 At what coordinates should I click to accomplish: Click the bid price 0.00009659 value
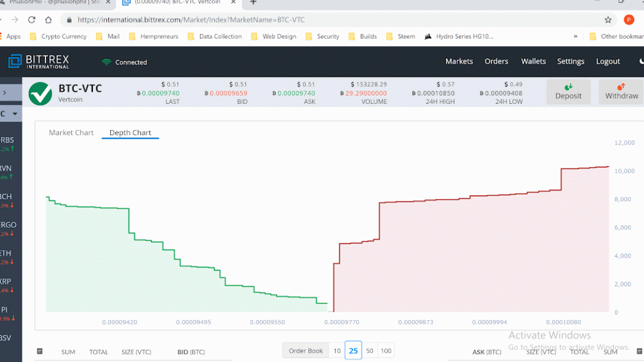pos(226,93)
